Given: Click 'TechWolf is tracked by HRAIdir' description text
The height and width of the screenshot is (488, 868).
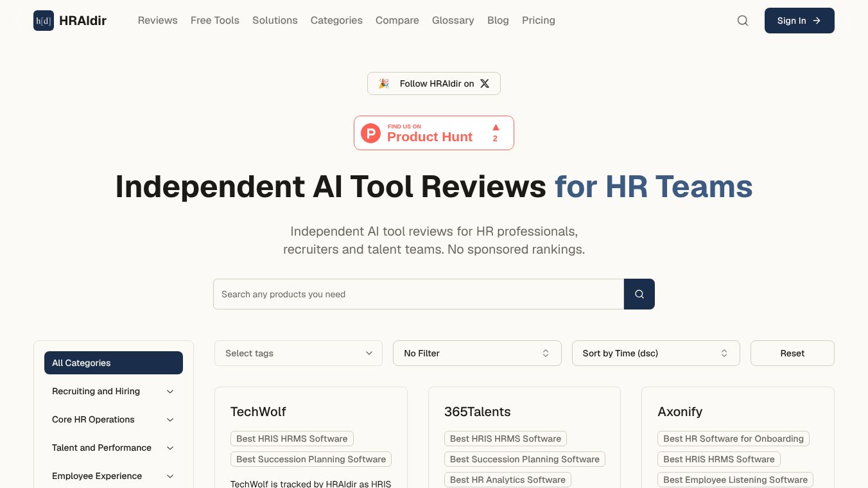Looking at the screenshot, I should coord(311,484).
